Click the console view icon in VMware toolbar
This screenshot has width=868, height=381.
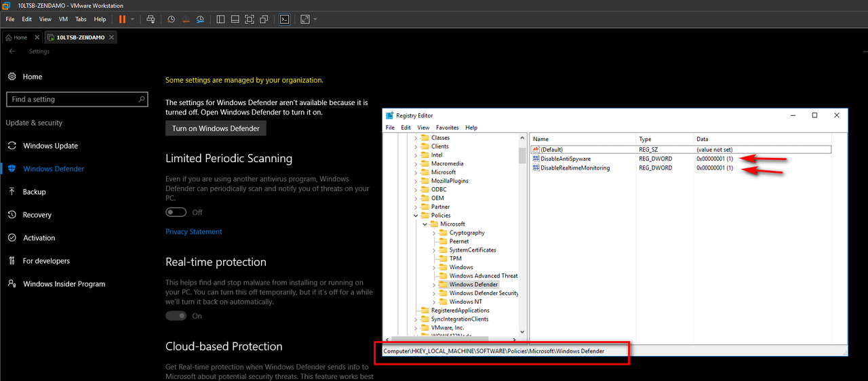click(285, 19)
